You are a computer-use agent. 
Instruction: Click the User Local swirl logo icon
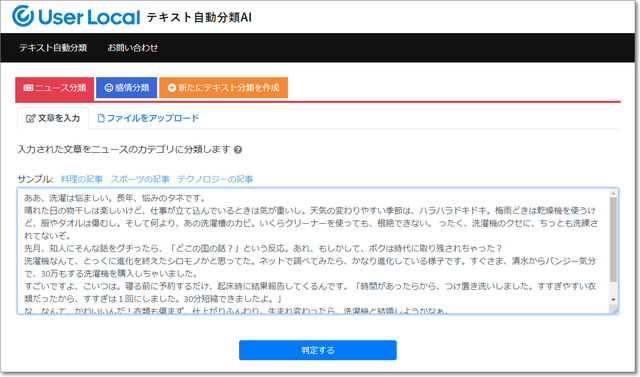coord(23,16)
